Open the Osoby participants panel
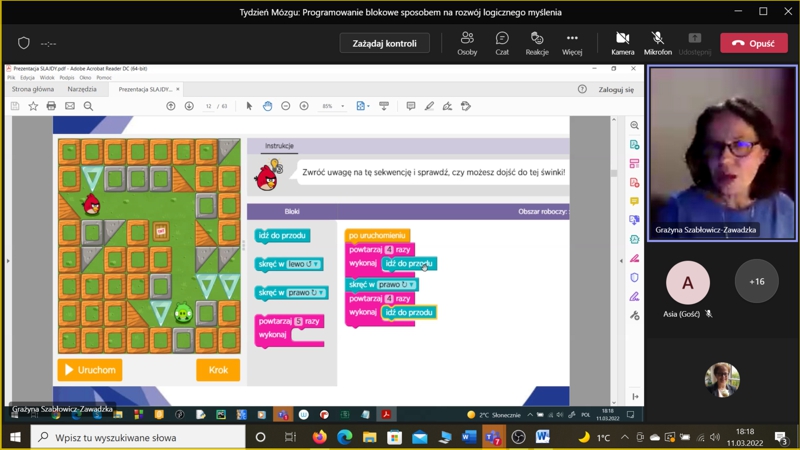Screen dimensions: 800x450 pyautogui.click(x=467, y=43)
